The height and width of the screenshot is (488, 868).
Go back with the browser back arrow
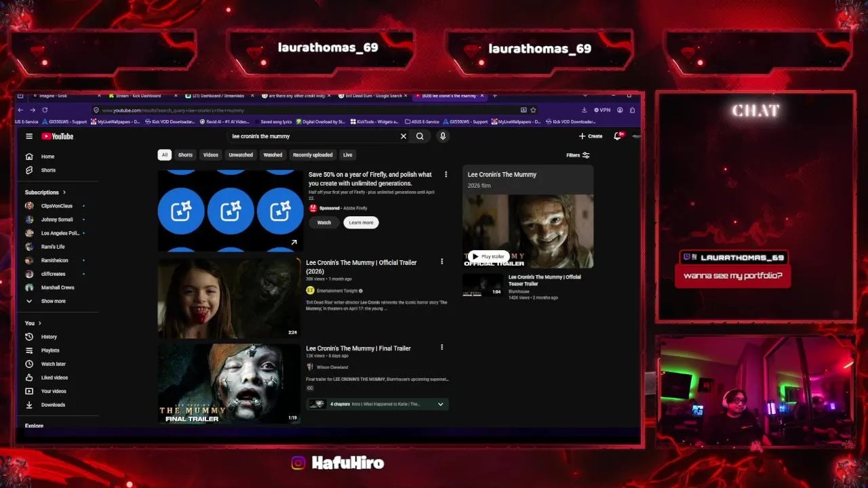(x=20, y=110)
